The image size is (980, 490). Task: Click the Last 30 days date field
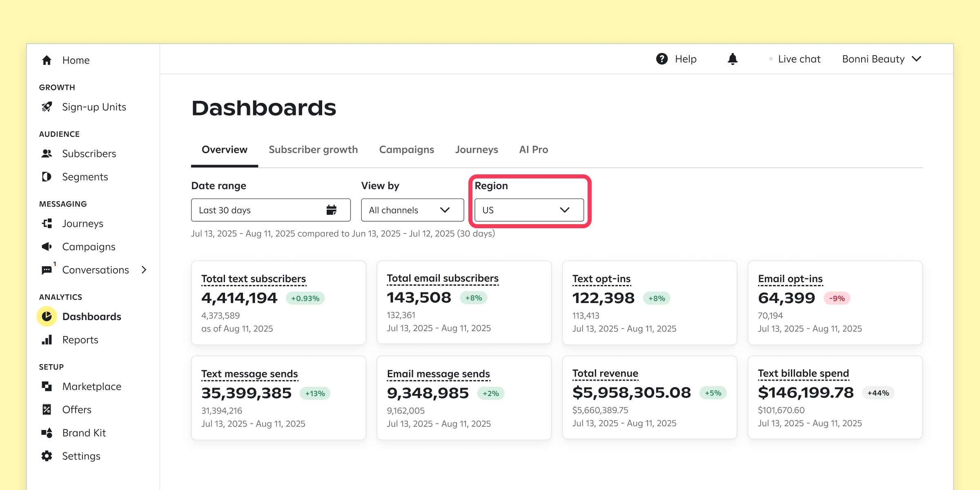point(257,210)
